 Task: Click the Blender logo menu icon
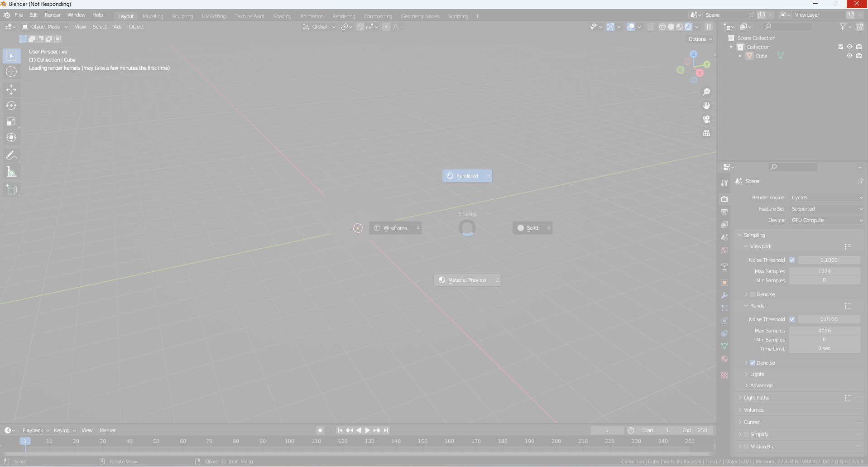click(x=7, y=15)
